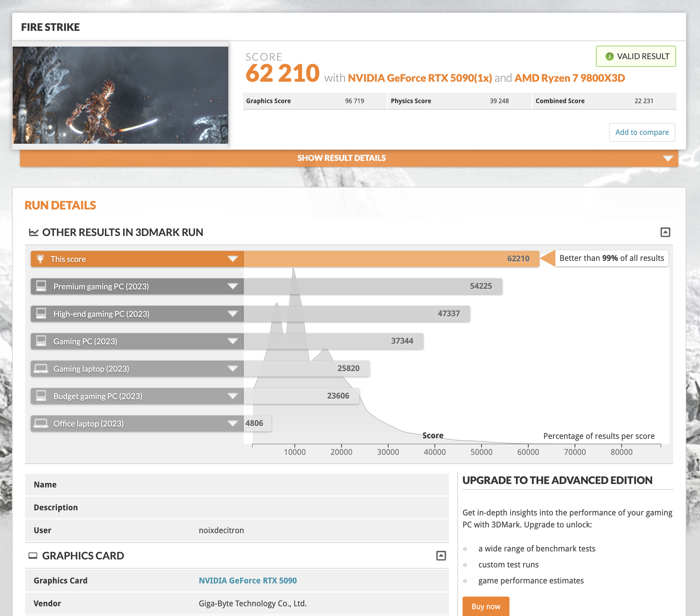The width and height of the screenshot is (700, 616).
Task: Click the laptop icon for Gaming laptop (2023)
Action: [x=41, y=369]
